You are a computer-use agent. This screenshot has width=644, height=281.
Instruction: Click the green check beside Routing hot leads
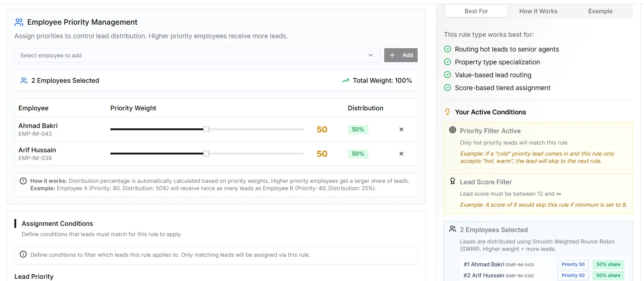coord(447,49)
